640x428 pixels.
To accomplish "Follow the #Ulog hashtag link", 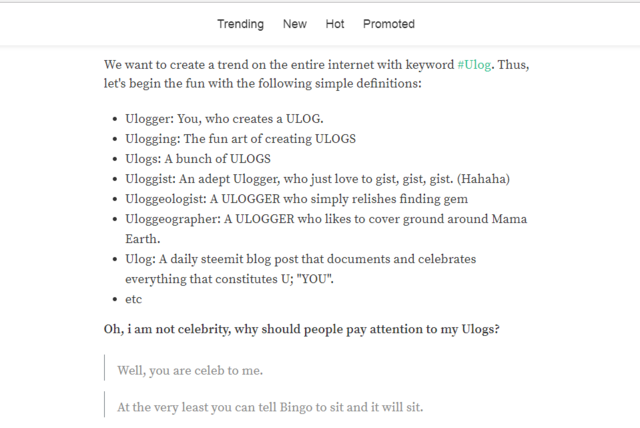I will click(x=475, y=65).
